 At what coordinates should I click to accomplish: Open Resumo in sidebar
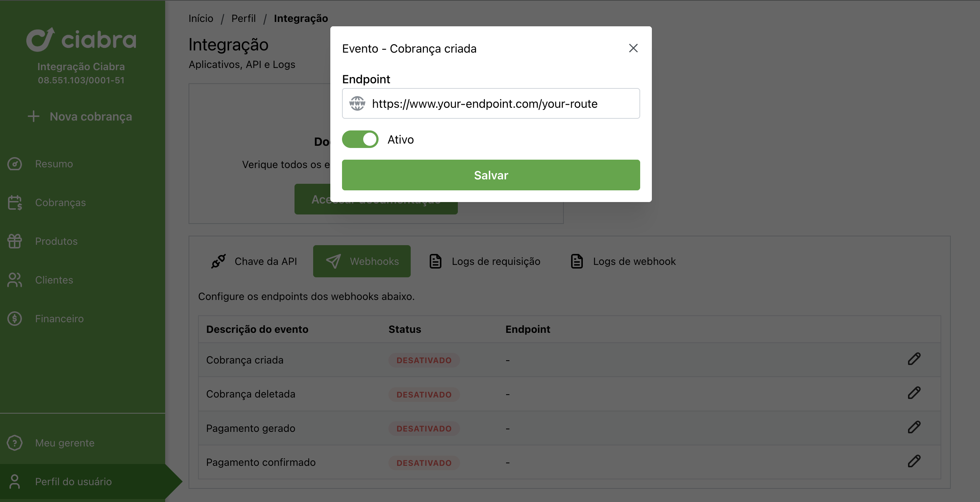pos(54,164)
